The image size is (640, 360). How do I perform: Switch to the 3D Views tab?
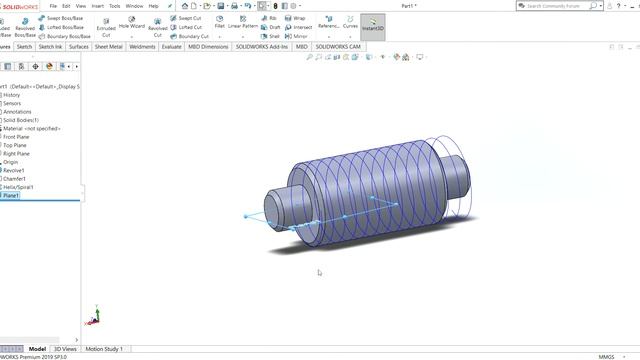pyautogui.click(x=65, y=349)
